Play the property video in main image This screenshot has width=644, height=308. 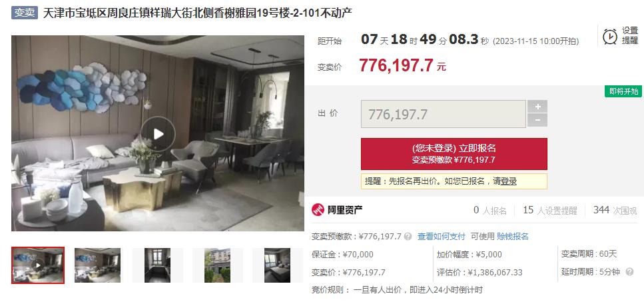[x=158, y=133]
